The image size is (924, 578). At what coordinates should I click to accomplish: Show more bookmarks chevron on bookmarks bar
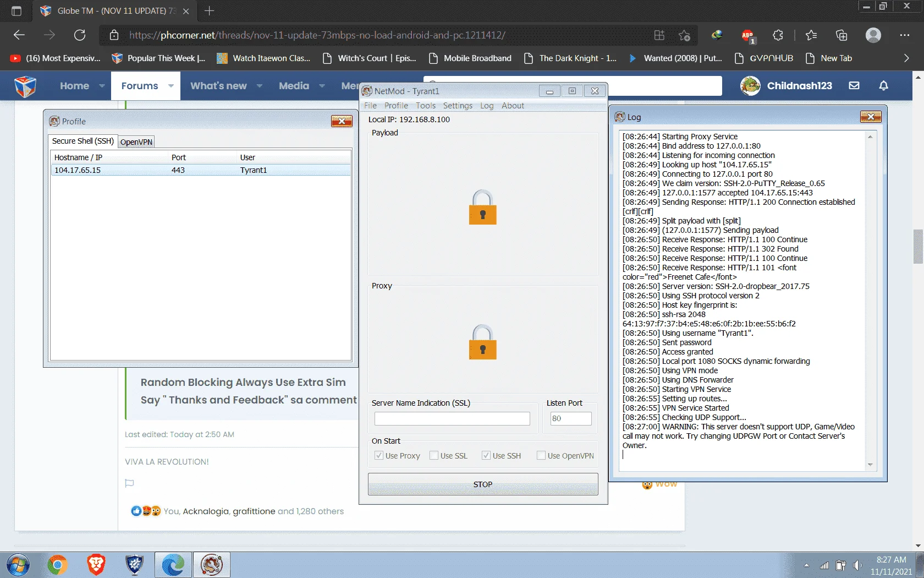pos(906,58)
